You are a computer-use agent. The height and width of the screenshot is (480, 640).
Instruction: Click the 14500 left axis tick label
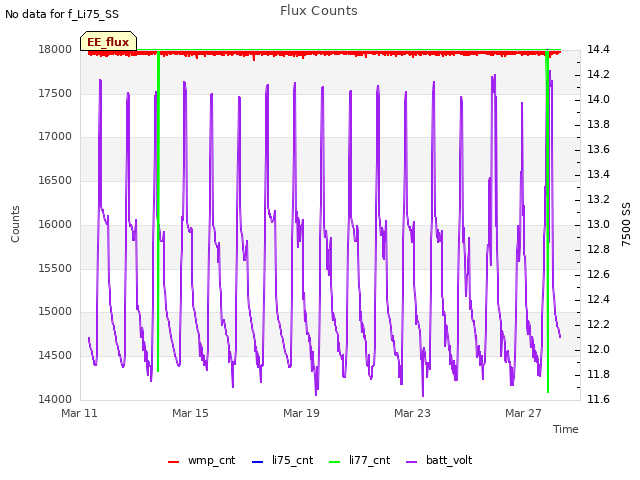pos(55,356)
